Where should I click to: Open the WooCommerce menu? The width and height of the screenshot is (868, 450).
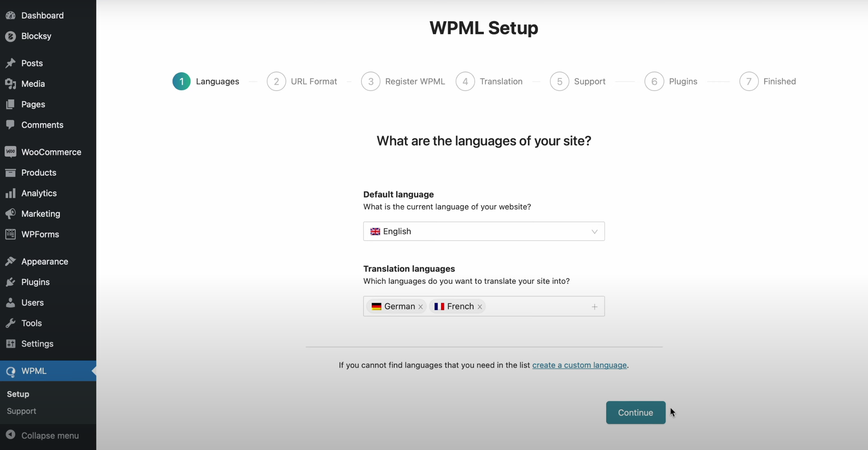click(51, 152)
